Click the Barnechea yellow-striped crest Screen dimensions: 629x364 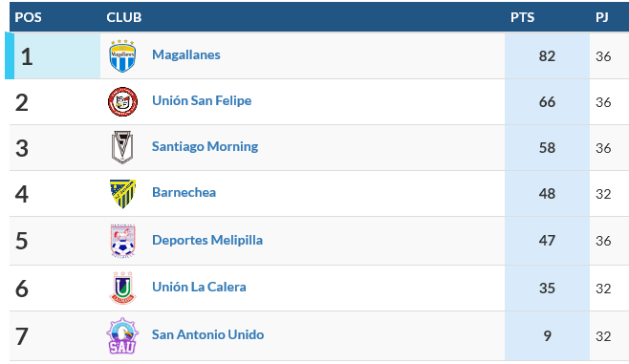coord(122,194)
